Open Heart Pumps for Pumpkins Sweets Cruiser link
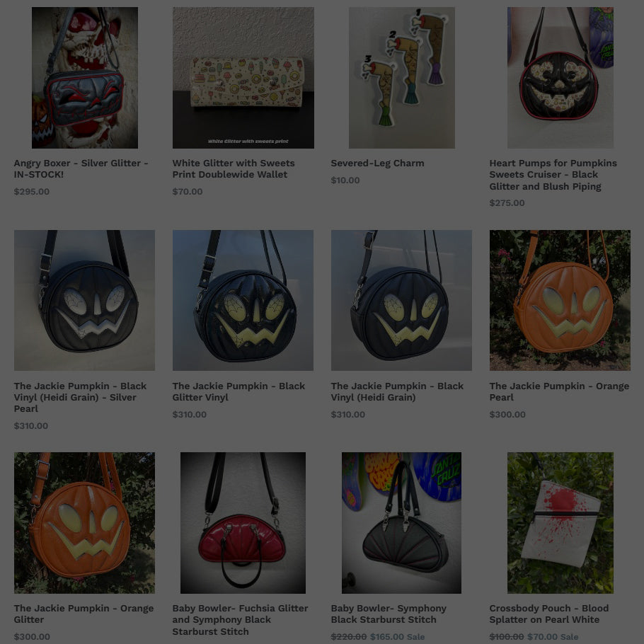This screenshot has width=644, height=644. tap(553, 175)
